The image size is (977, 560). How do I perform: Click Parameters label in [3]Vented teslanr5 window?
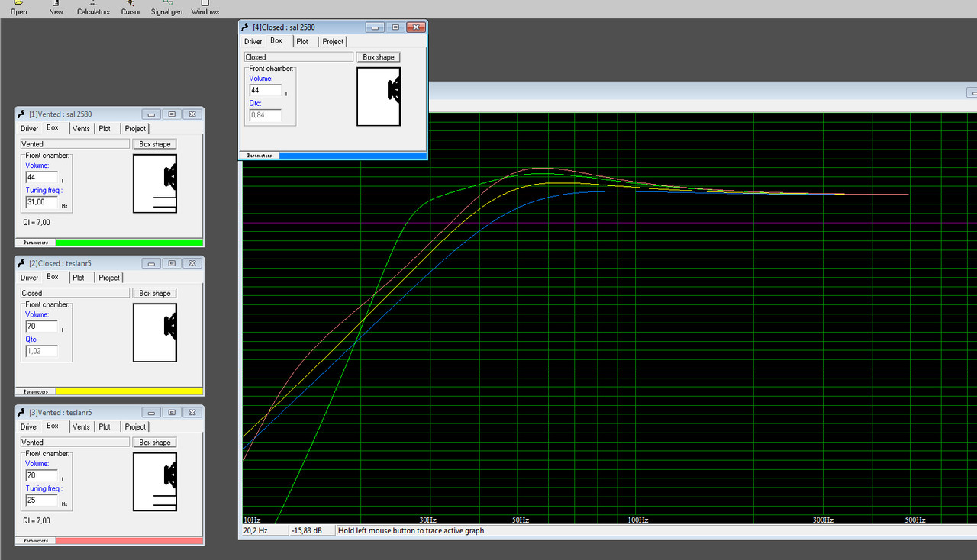(x=35, y=541)
